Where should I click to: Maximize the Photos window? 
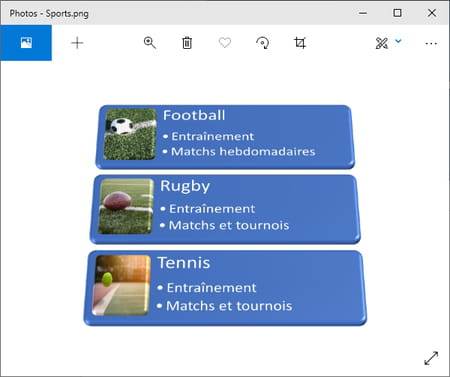397,13
